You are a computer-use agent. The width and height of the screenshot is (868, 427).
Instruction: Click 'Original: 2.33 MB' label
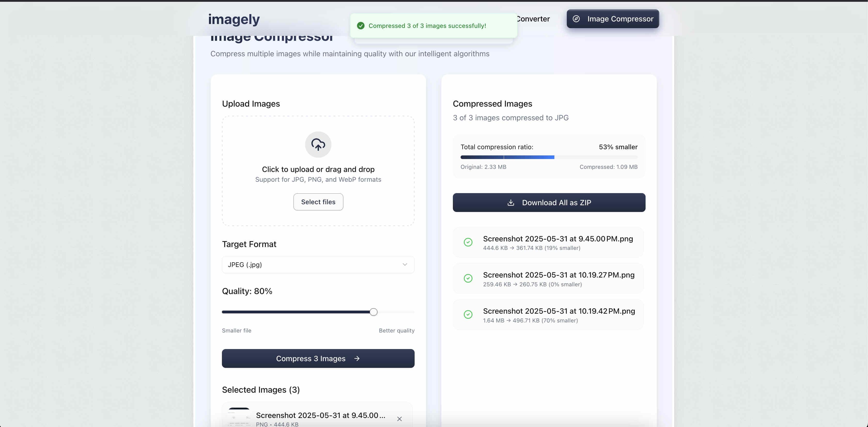[x=483, y=167]
